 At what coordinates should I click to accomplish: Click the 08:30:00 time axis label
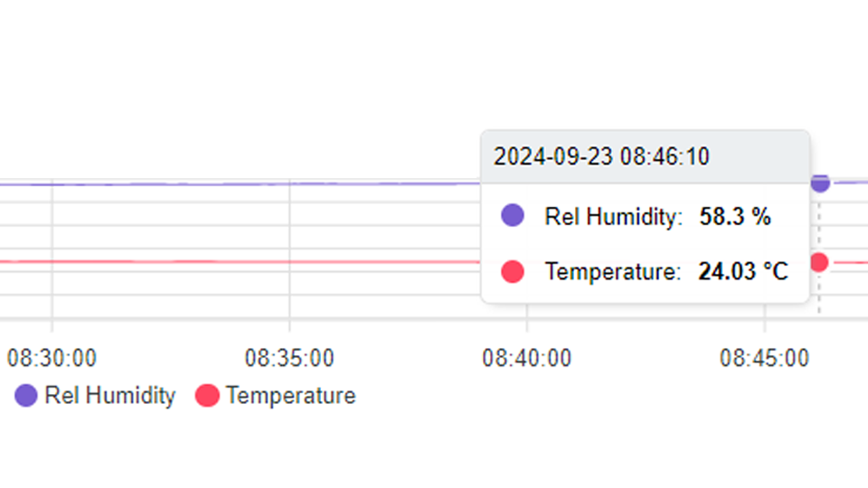click(x=52, y=359)
